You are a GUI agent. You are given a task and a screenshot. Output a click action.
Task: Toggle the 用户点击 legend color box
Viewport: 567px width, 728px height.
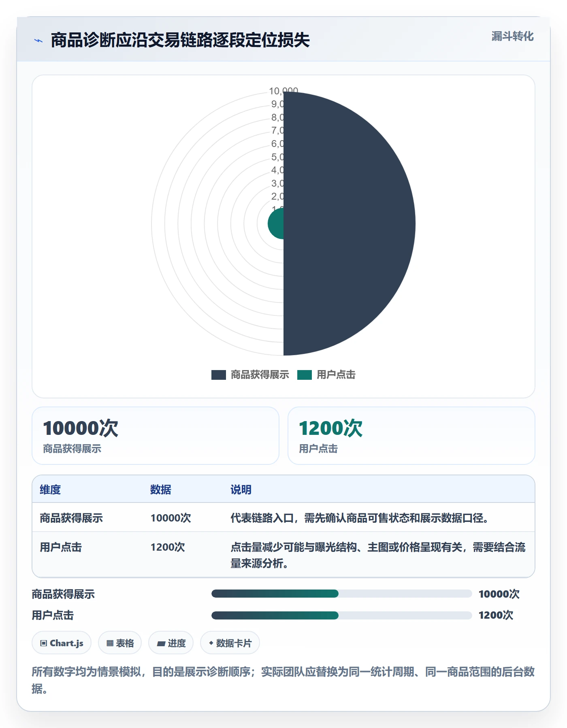point(305,375)
